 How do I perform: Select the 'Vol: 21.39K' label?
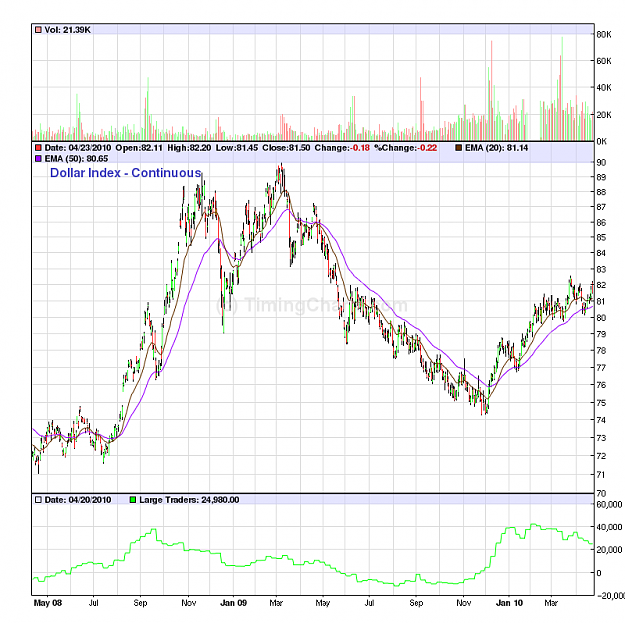coord(67,30)
